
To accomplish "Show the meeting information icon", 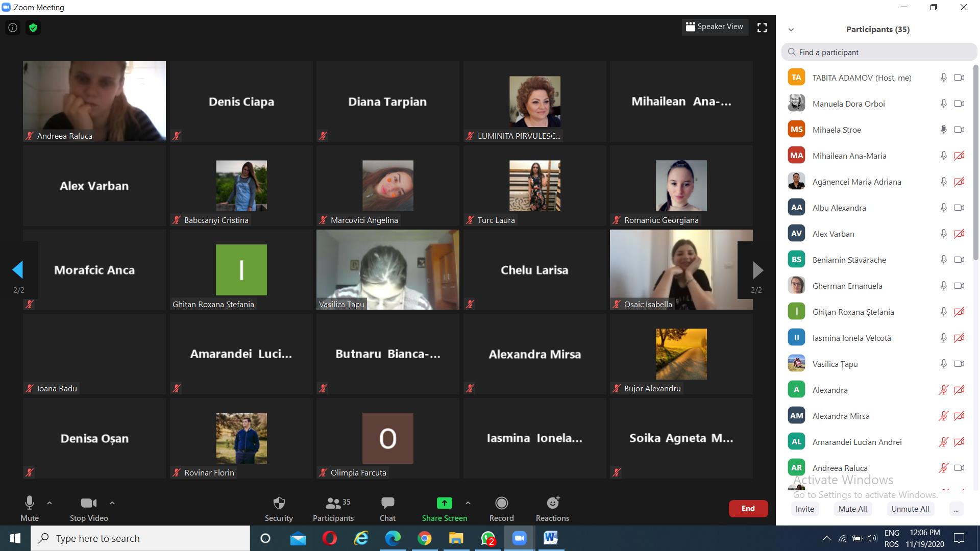I will pyautogui.click(x=13, y=28).
